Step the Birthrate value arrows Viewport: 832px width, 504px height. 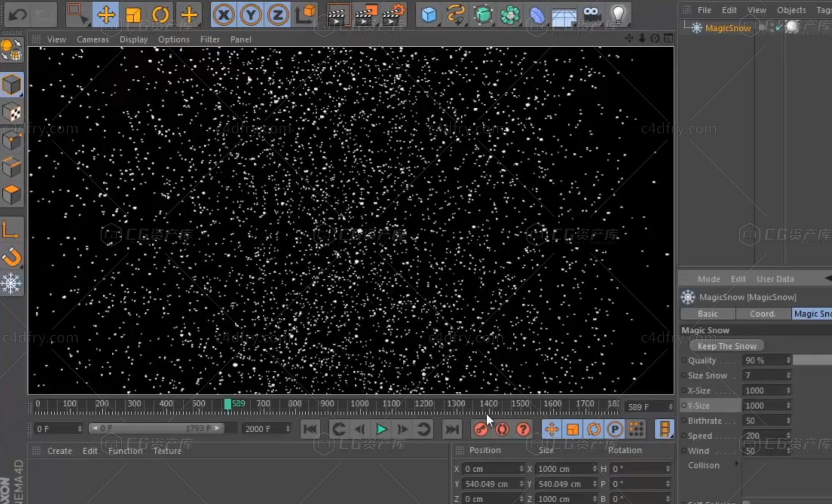tap(788, 421)
